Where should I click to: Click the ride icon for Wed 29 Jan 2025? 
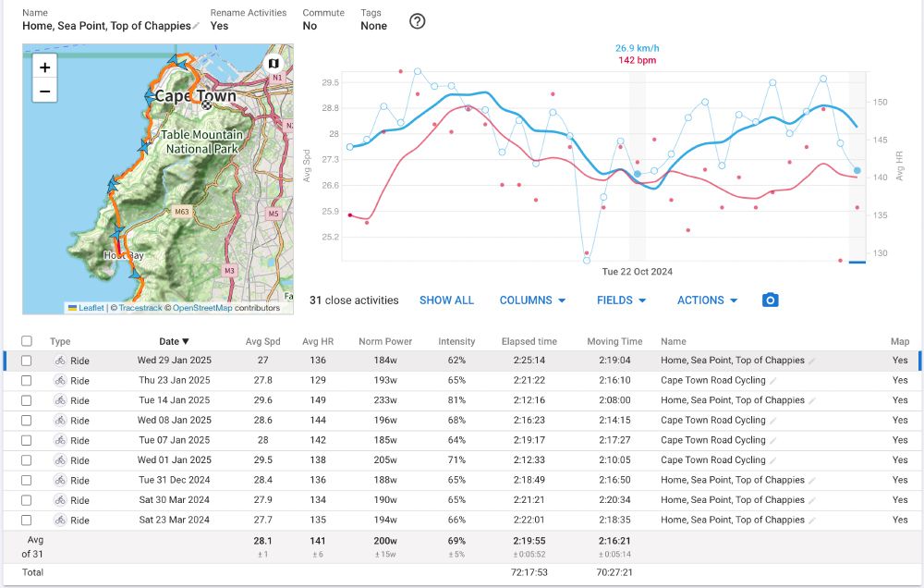coord(60,361)
